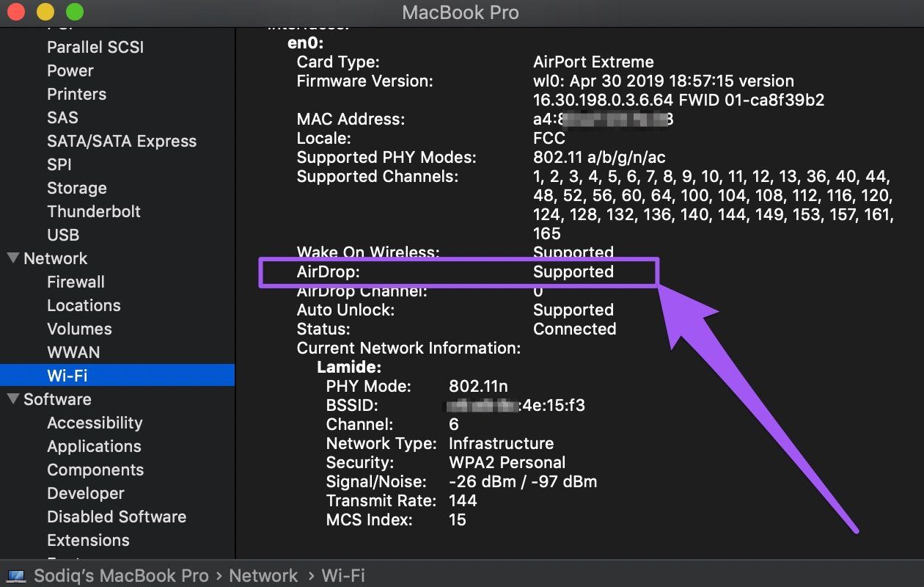Select Parallel SCSI in sidebar
924x587 pixels.
click(x=95, y=47)
